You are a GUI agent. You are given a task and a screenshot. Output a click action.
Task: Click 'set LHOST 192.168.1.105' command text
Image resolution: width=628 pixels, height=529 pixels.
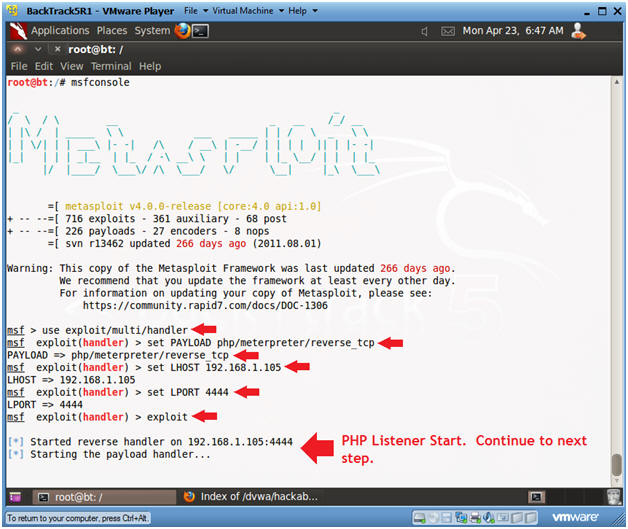214,367
